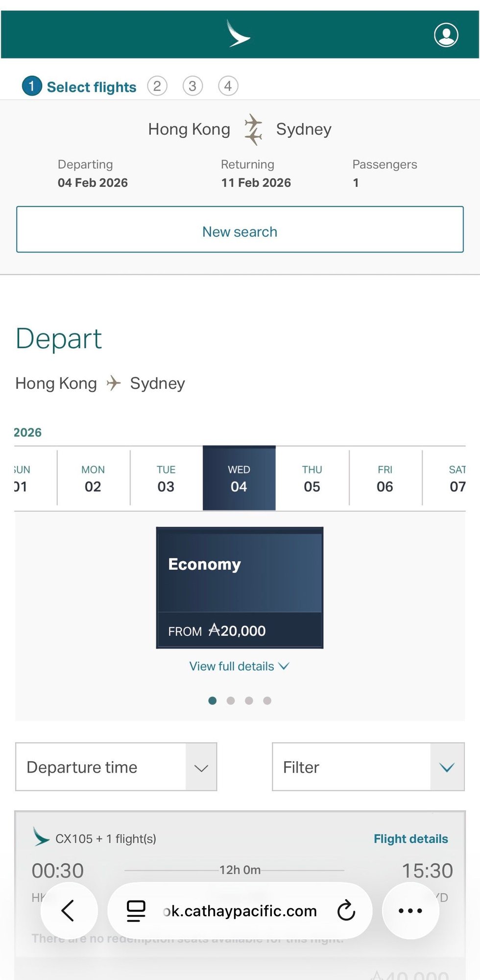Screen dimensions: 480x980
Task: Select the FRI 06 date tab
Action: click(385, 478)
